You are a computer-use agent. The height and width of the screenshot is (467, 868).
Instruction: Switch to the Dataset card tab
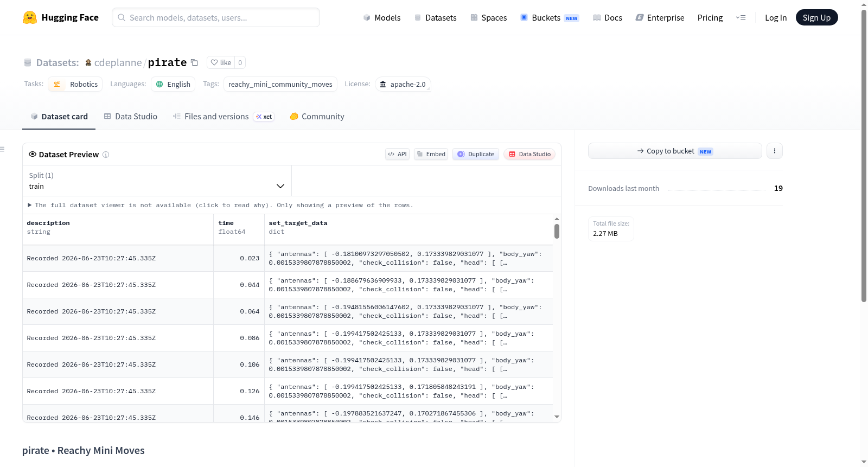(59, 117)
